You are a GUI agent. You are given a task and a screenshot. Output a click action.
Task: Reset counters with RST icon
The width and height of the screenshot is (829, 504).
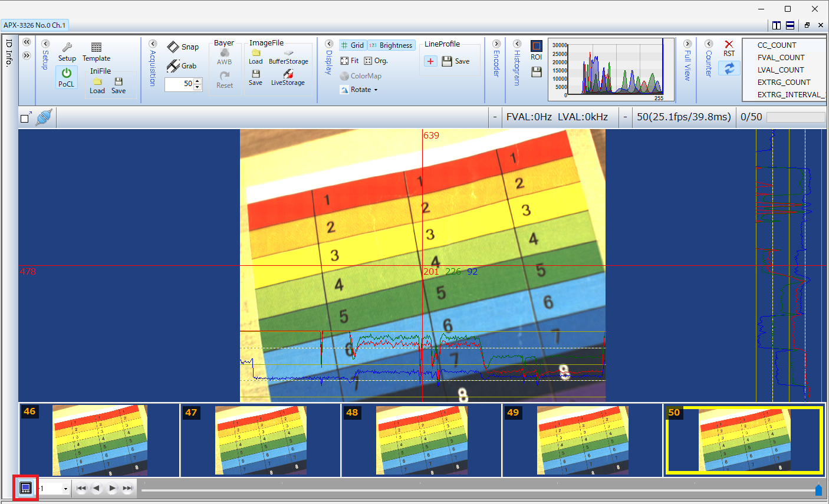coord(729,45)
